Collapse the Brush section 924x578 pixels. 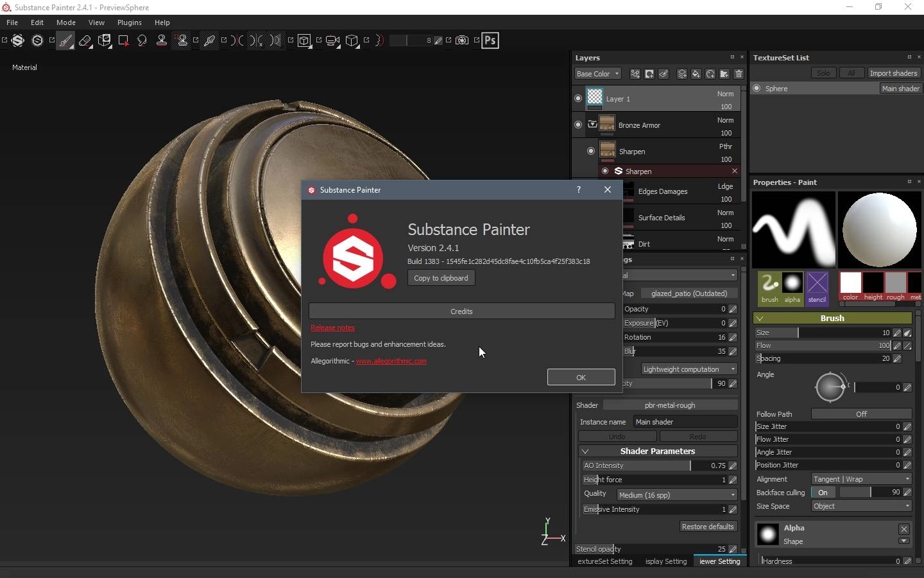[760, 318]
